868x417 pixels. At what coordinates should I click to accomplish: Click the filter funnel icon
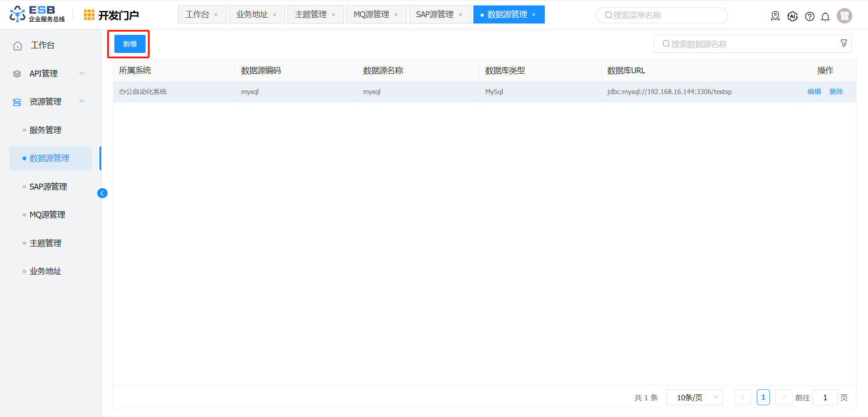click(x=844, y=43)
